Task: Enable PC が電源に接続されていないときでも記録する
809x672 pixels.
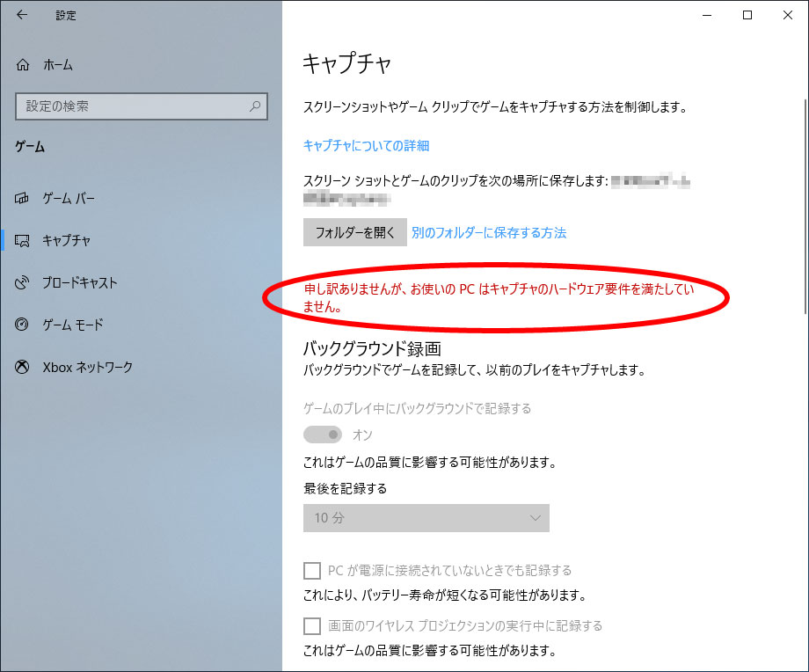Action: pyautogui.click(x=312, y=571)
